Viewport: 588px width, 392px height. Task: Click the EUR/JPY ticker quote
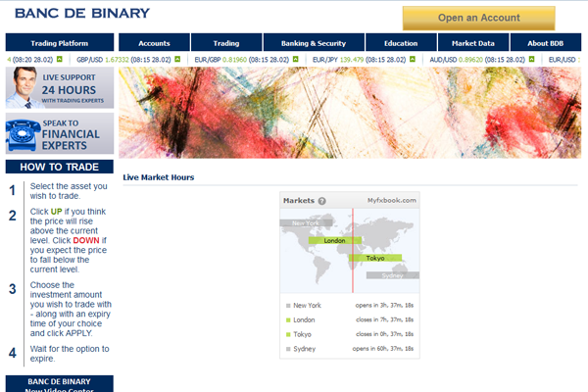[360, 59]
